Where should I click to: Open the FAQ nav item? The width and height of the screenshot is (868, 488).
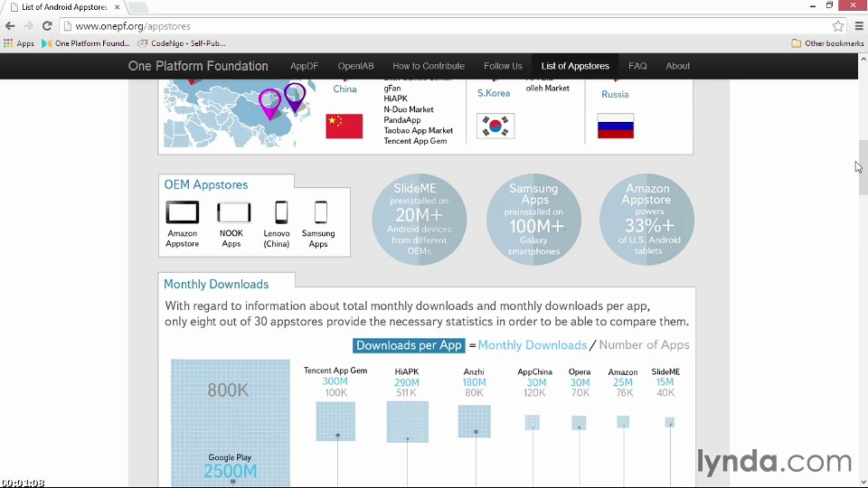[637, 66]
